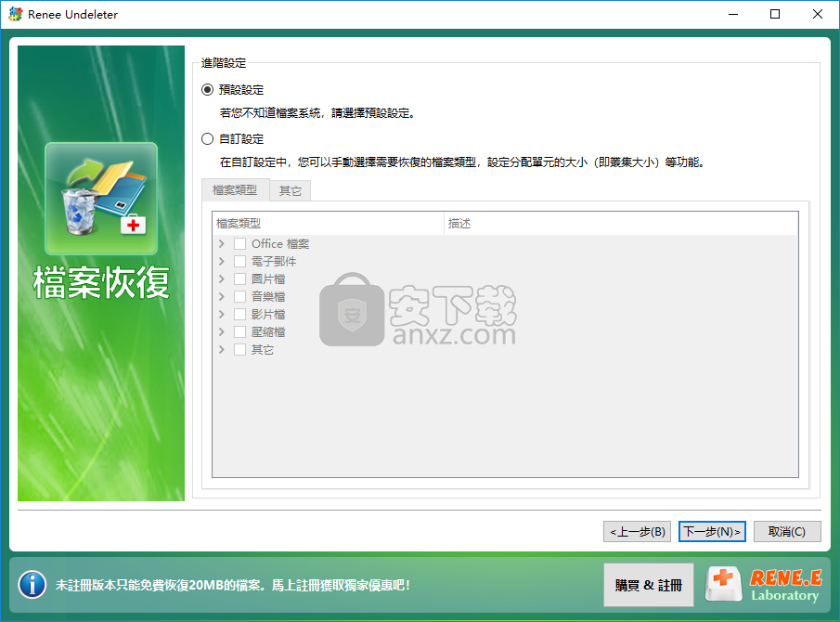Check the 電子郵件 checkbox
Screen dimensions: 840x622
pos(240,262)
